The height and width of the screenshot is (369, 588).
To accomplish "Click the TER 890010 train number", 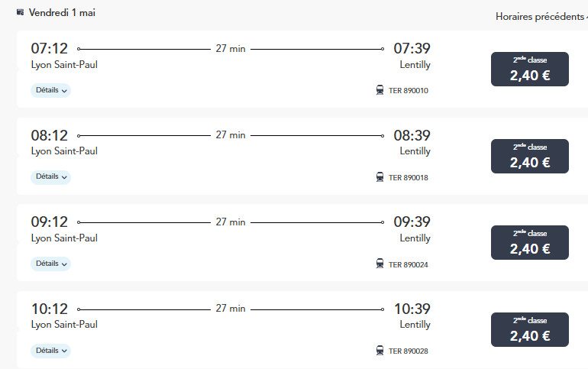I will [x=409, y=91].
